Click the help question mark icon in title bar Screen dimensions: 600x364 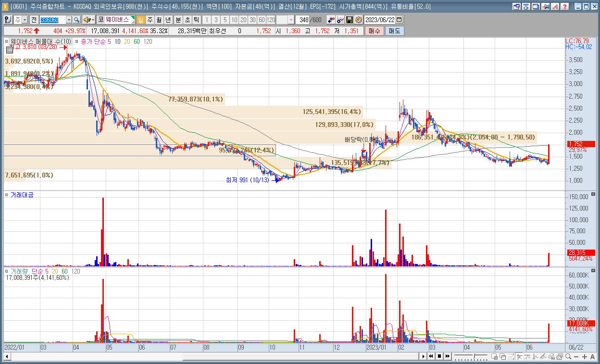565,7
